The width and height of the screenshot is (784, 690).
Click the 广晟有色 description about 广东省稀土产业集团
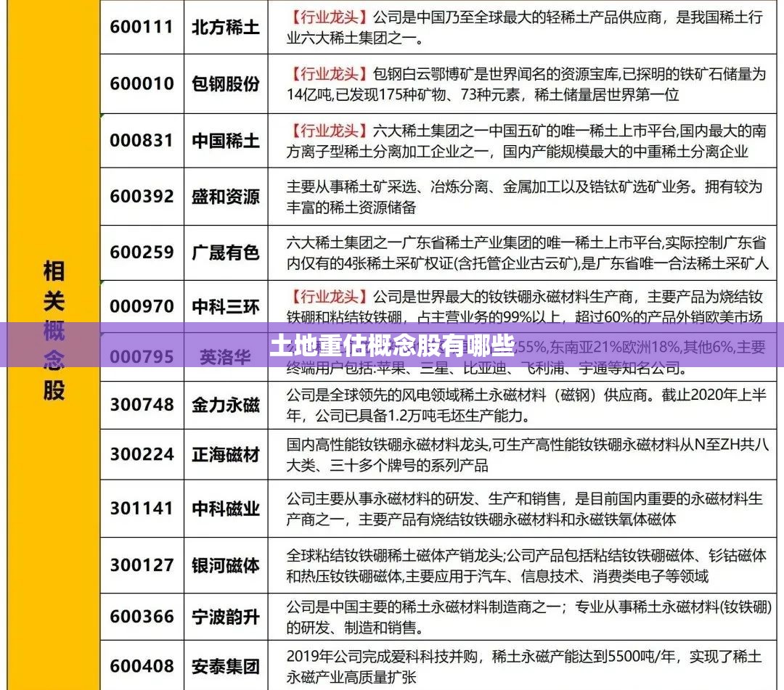pos(527,252)
